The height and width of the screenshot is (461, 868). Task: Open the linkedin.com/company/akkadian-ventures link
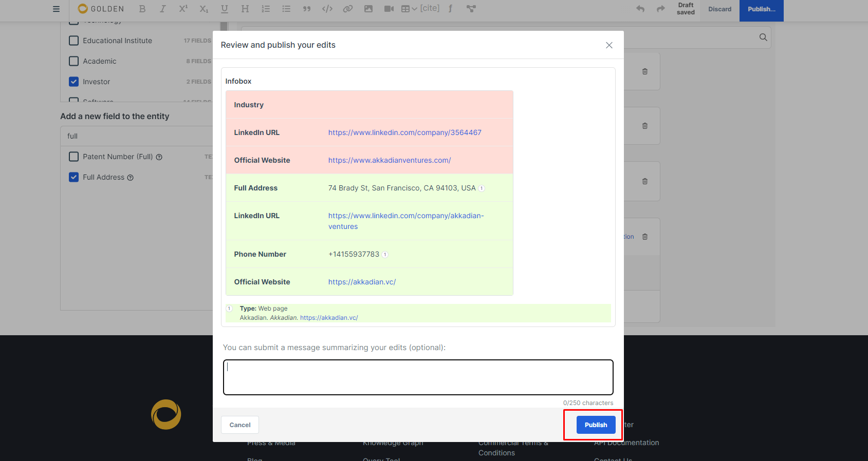coord(406,221)
